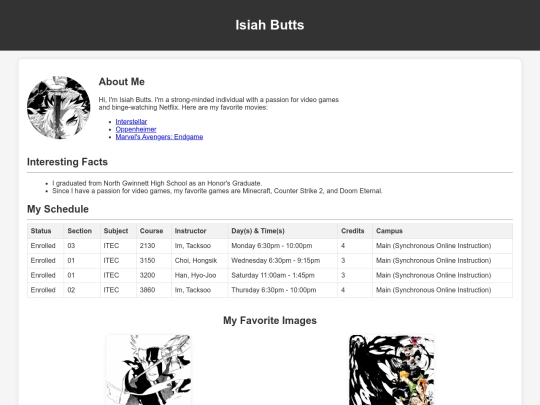Click the left favorite manga image
The image size is (540, 405).
coord(148,370)
